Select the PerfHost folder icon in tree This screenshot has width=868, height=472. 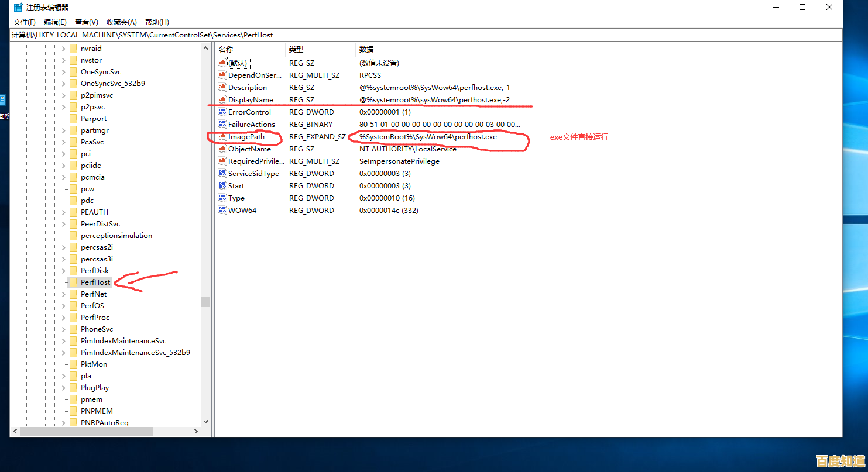pos(73,282)
